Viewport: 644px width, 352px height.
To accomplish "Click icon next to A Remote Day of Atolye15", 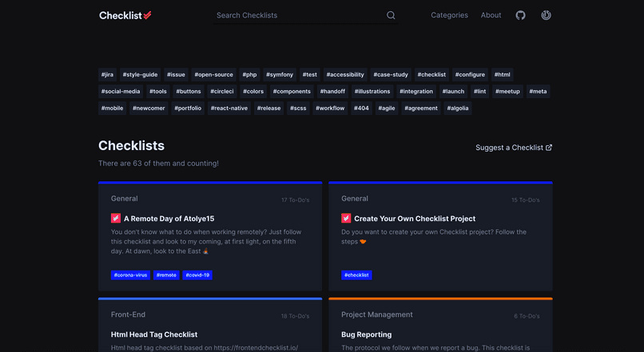I will coord(116,218).
